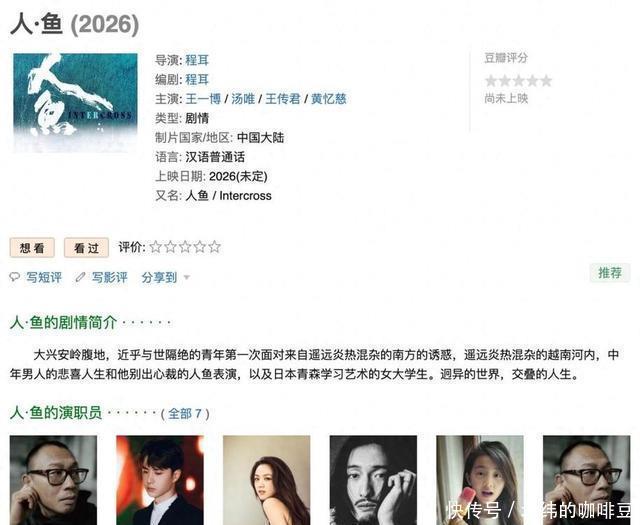640x525 pixels.
Task: Rate two stars in 评价
Action: click(x=171, y=247)
